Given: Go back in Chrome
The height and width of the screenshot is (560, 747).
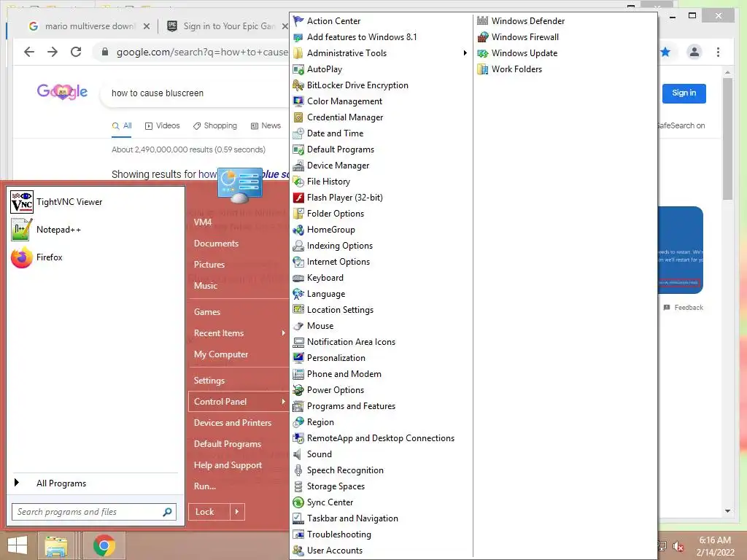Looking at the screenshot, I should 29,52.
